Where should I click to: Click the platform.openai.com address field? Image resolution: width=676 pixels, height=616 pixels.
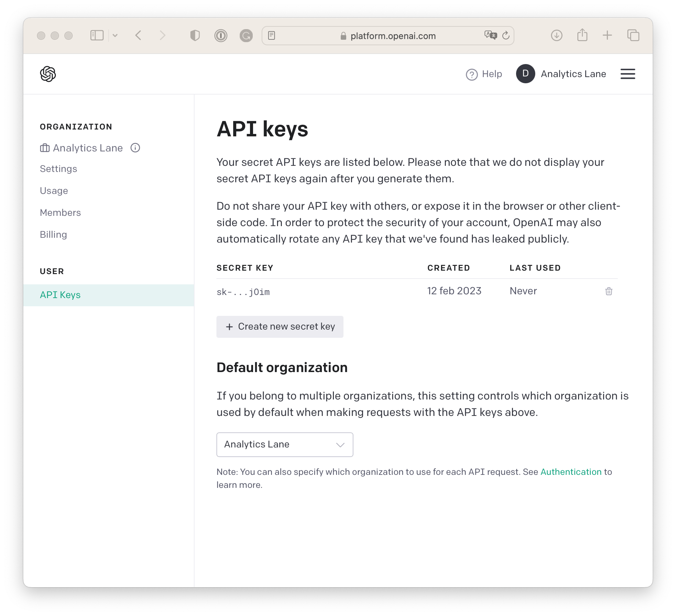pos(388,36)
